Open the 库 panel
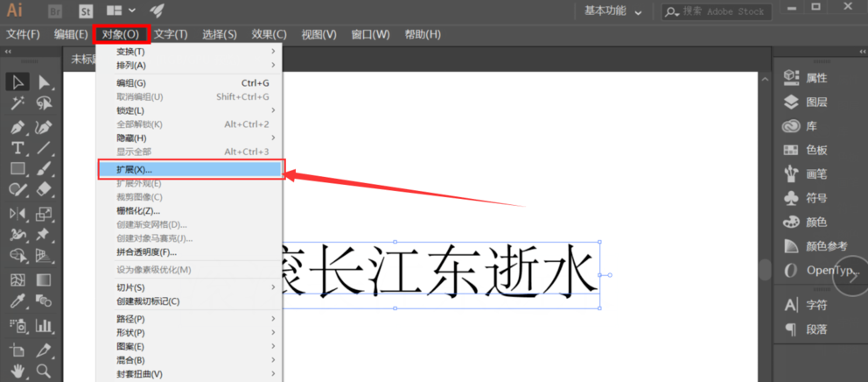 [801, 126]
